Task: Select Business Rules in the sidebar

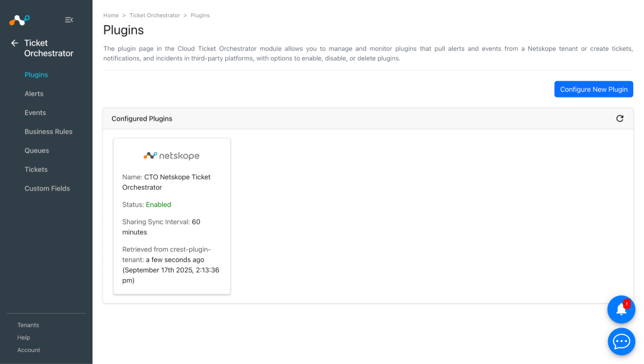Action: coord(48,131)
